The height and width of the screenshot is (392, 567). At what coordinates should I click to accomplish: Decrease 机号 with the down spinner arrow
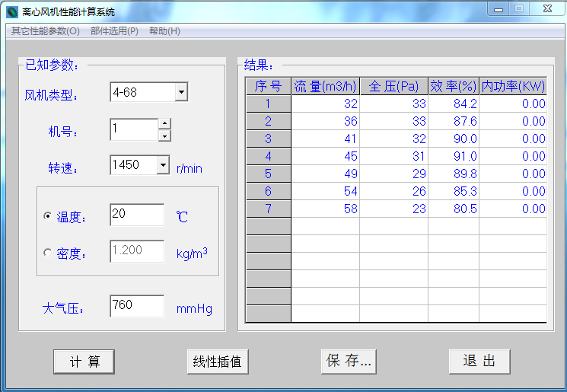(x=165, y=136)
